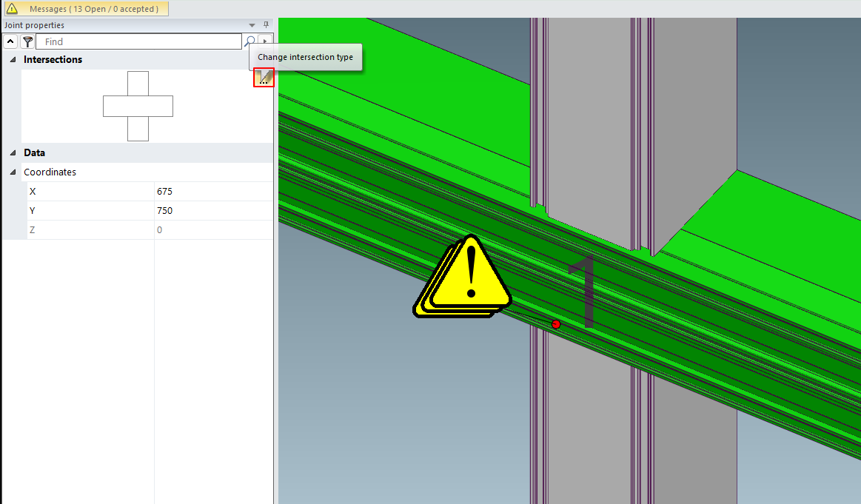This screenshot has height=504, width=861.
Task: Click the collapse-all caret button
Action: [11, 42]
